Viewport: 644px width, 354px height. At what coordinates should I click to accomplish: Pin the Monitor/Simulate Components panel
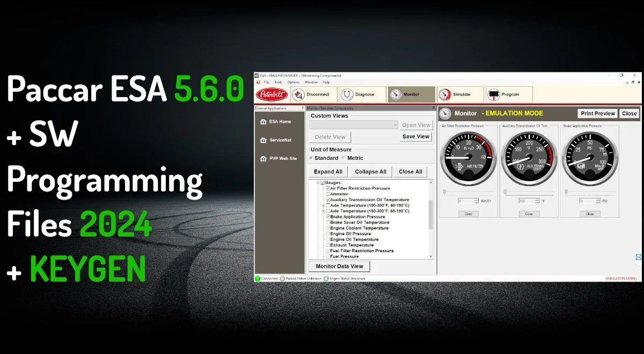click(433, 108)
